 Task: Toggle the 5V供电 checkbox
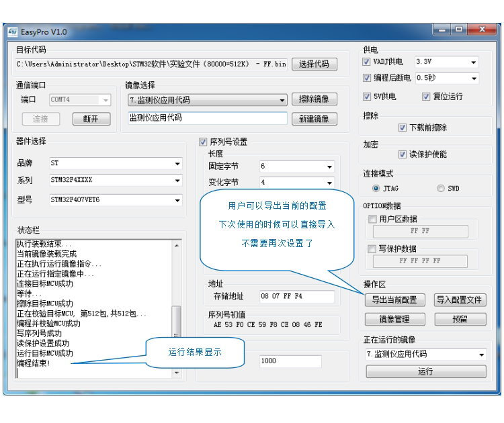[x=366, y=97]
